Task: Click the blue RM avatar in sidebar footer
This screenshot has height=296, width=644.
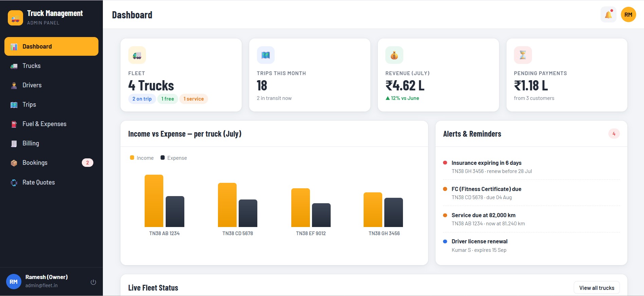Action: [14, 282]
